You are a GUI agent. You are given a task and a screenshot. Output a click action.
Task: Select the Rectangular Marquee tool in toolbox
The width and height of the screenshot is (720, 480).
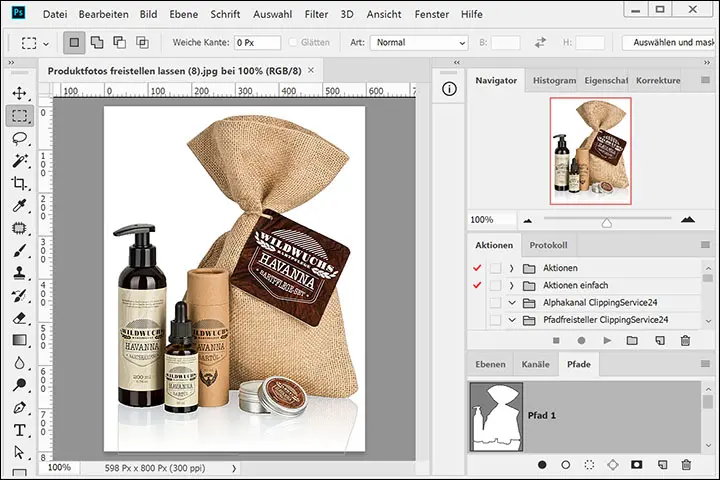click(19, 116)
